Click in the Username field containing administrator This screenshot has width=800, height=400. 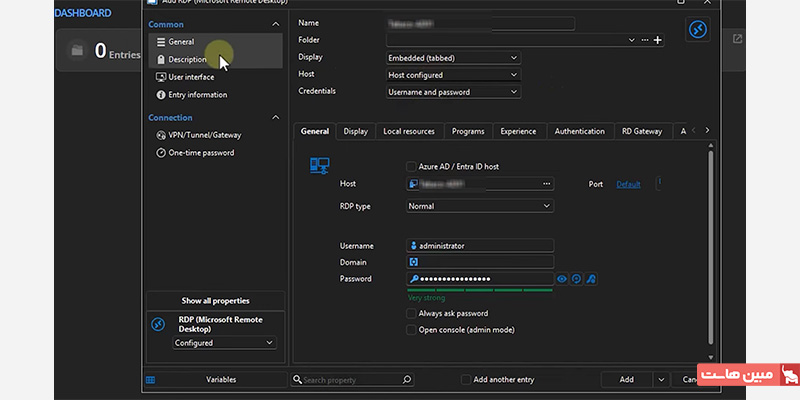480,246
